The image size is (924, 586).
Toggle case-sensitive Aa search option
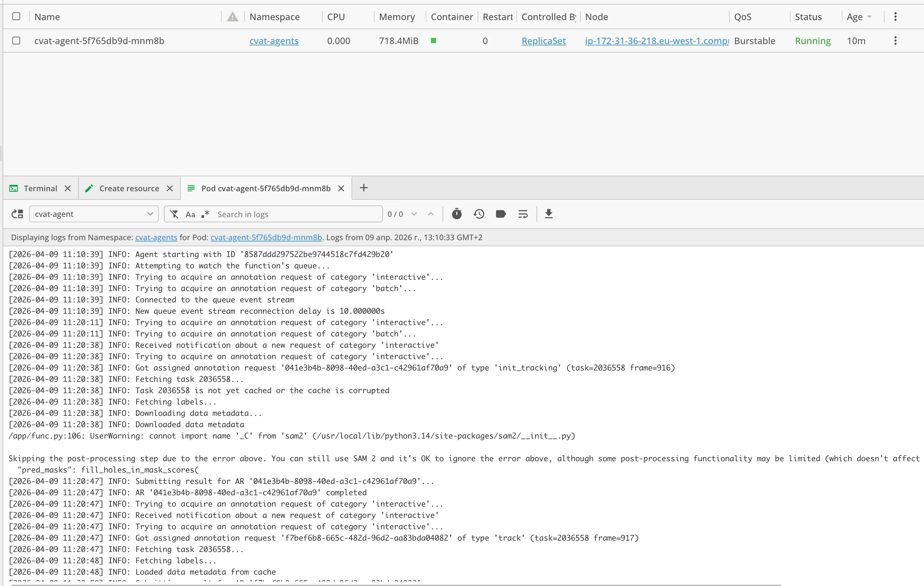pyautogui.click(x=190, y=215)
